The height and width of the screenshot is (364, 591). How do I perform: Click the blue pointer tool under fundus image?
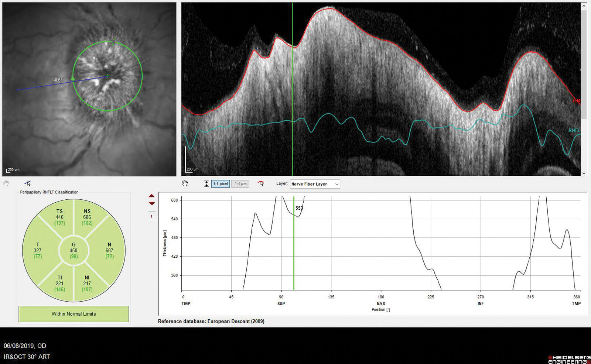coord(28,183)
